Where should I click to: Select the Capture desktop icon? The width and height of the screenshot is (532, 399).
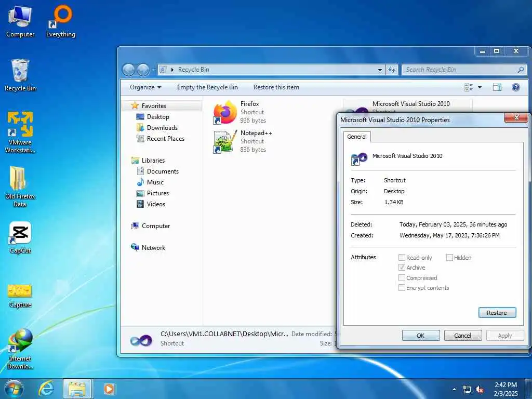20,296
